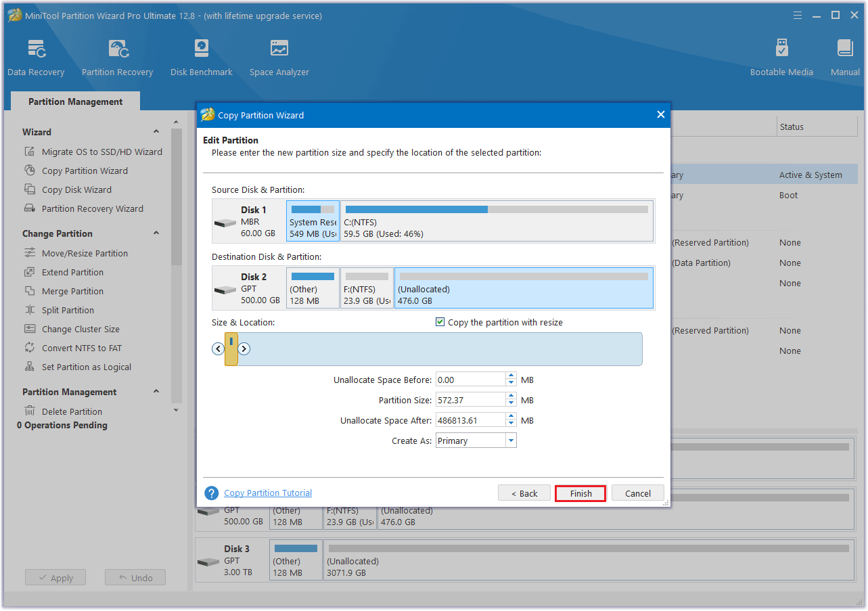Decrease Partition Size value

511,404
